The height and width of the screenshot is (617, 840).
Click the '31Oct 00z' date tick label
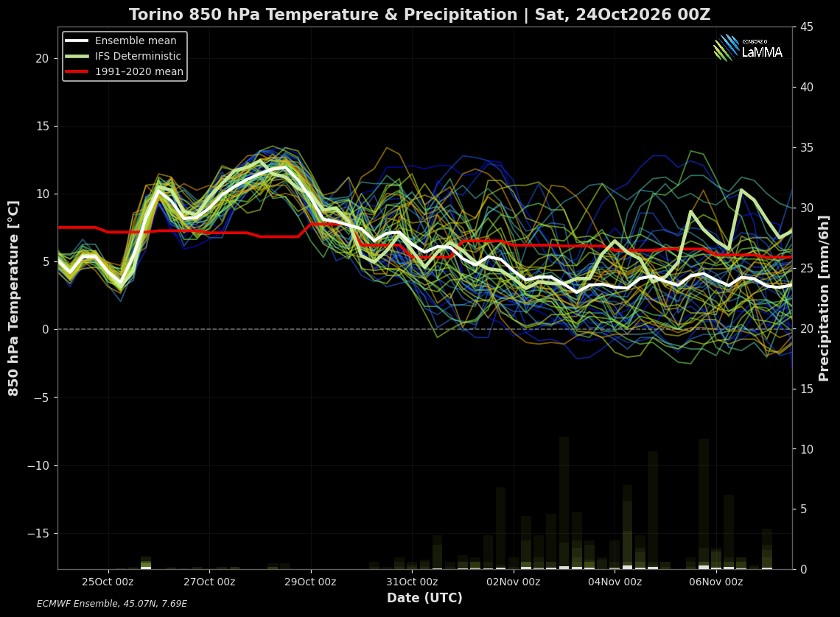[412, 582]
